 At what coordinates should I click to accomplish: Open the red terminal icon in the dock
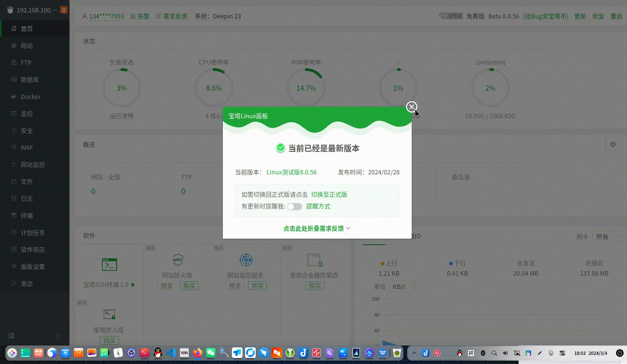point(145,353)
